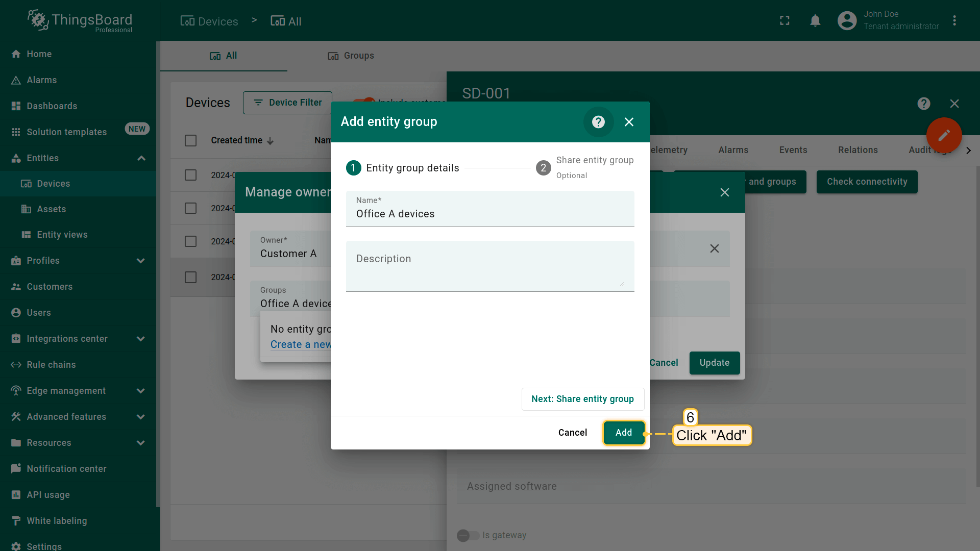The image size is (980, 551).
Task: Expand Integrations center sidebar menu
Action: coord(141,339)
